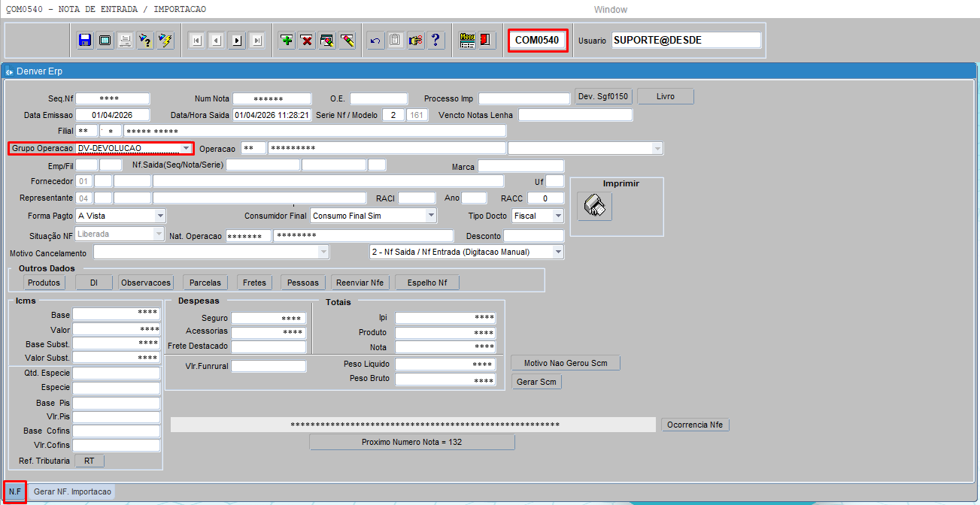Open help with the question mark icon
Image resolution: width=980 pixels, height=505 pixels.
click(x=435, y=41)
